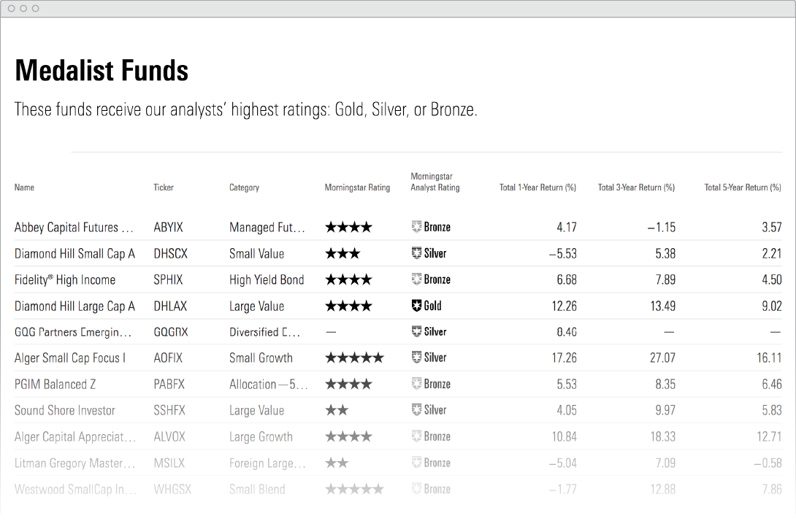Select the Sound Shore Investor fund name
This screenshot has width=796, height=532.
65,410
